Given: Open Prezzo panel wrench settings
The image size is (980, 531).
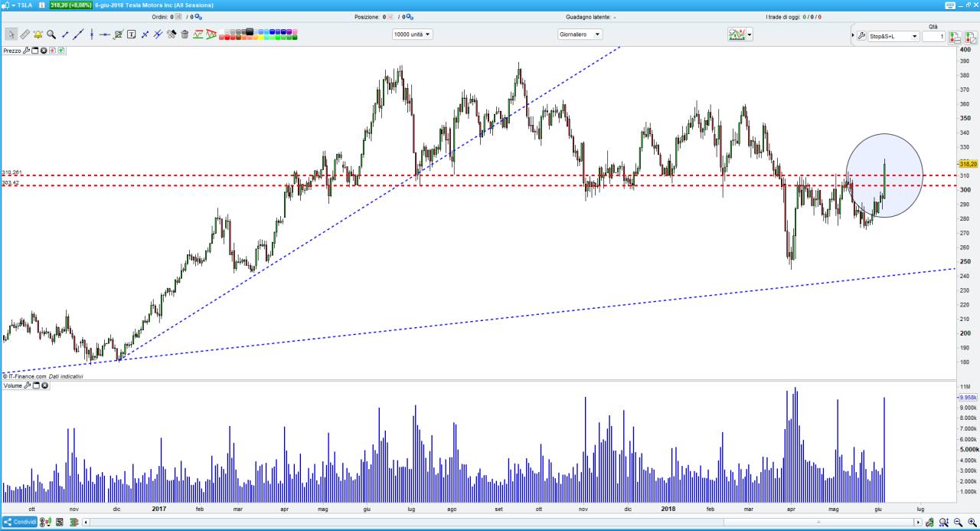Looking at the screenshot, I should (27, 51).
